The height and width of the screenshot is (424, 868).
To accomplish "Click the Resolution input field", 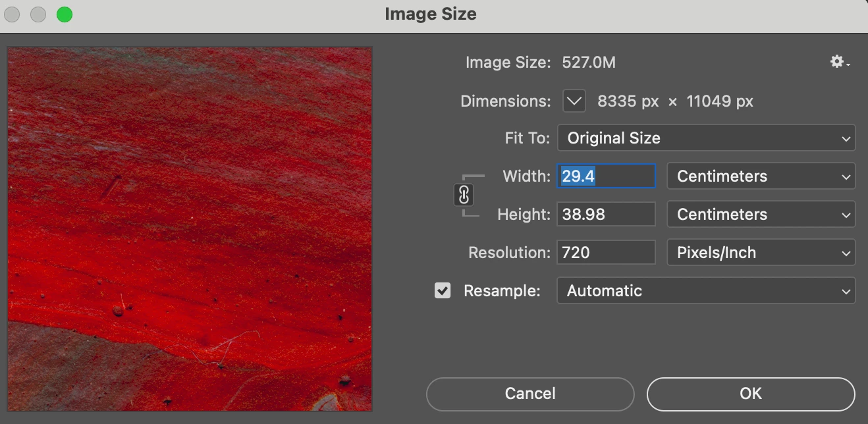I will [607, 253].
